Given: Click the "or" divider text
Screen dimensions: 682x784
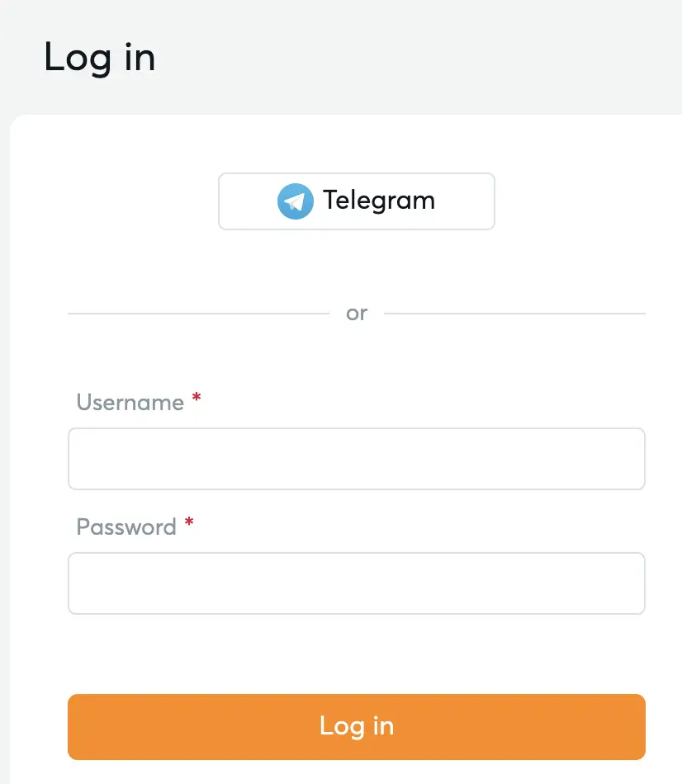Looking at the screenshot, I should coord(357,314).
